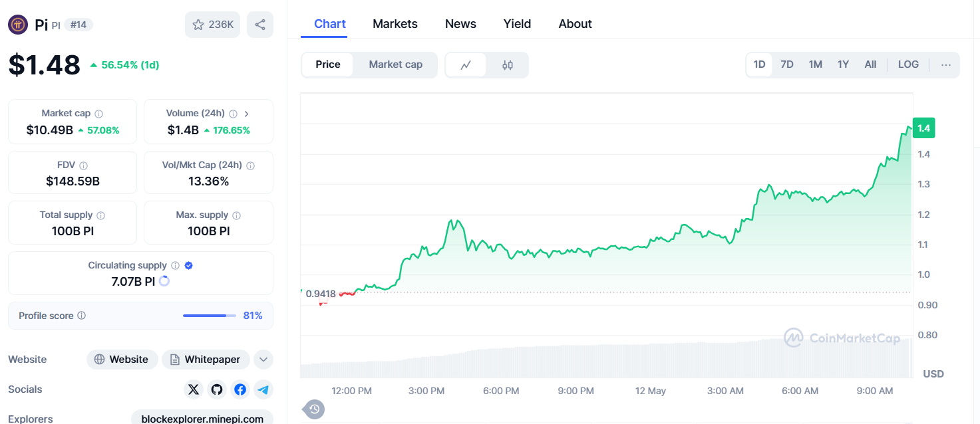
Task: Set chart range to All
Action: point(870,64)
